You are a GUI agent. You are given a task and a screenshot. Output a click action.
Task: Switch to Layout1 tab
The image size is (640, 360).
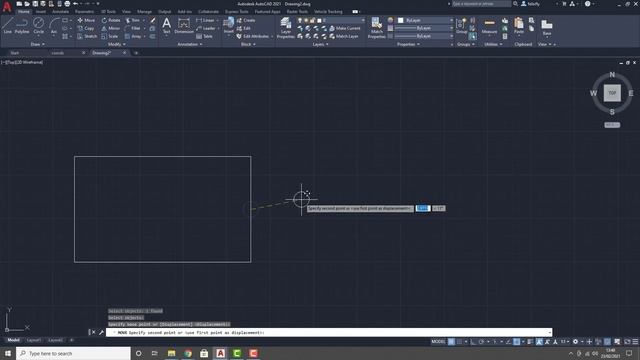33,340
